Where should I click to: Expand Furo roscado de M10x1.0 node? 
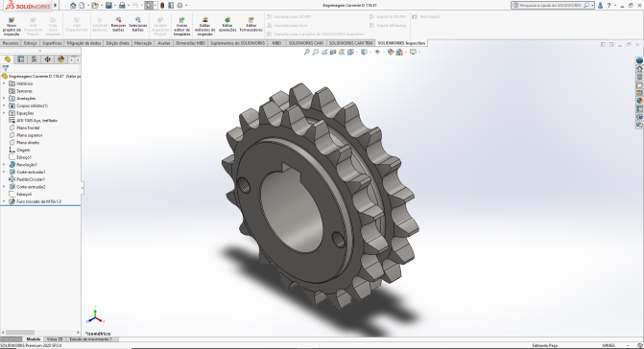click(x=4, y=201)
